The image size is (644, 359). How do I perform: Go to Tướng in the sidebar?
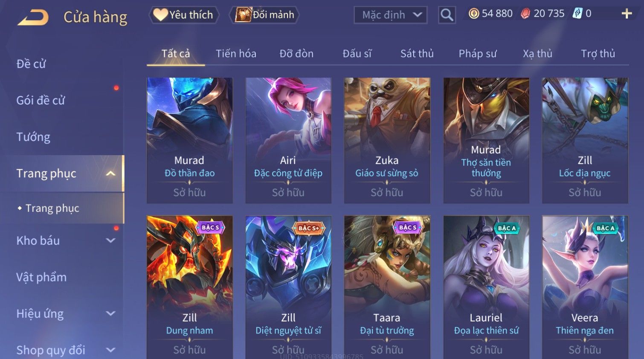point(33,137)
